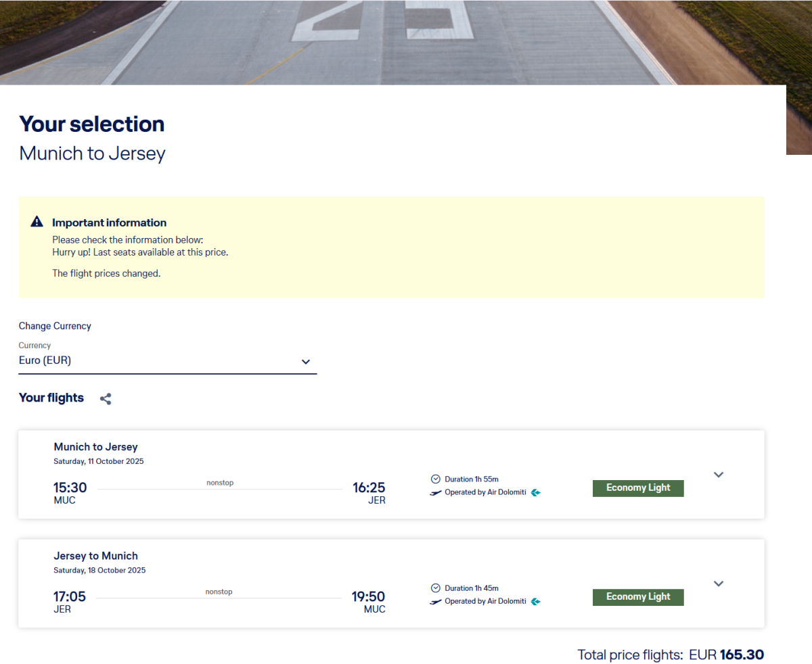Click the Air Dolomiti logo on the return flight
This screenshot has height=664, width=812.
coord(536,602)
